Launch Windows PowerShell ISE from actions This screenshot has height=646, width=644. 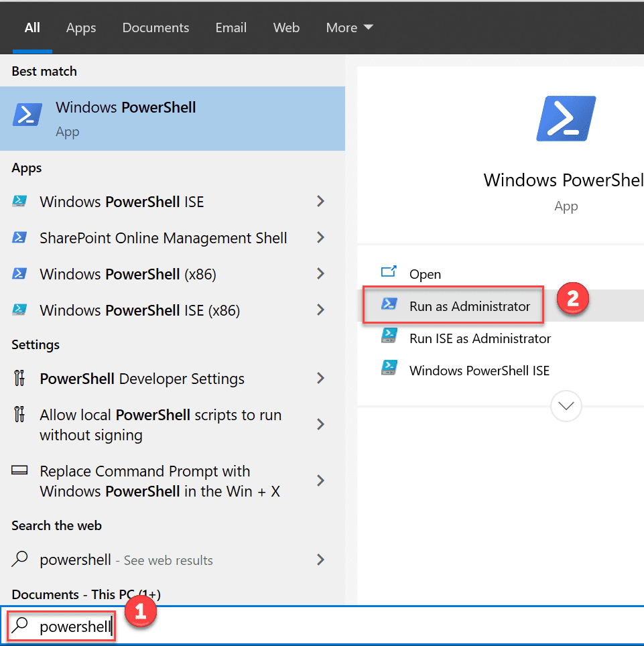coord(500,371)
